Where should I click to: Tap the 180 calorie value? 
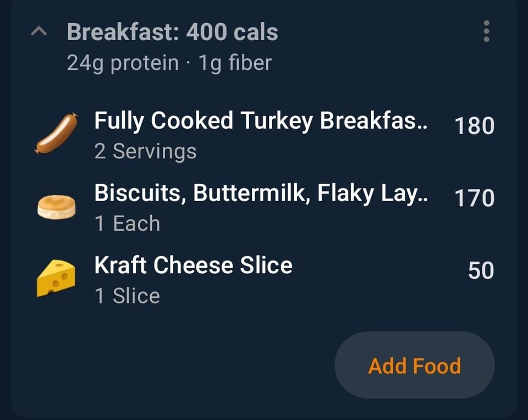click(x=474, y=126)
